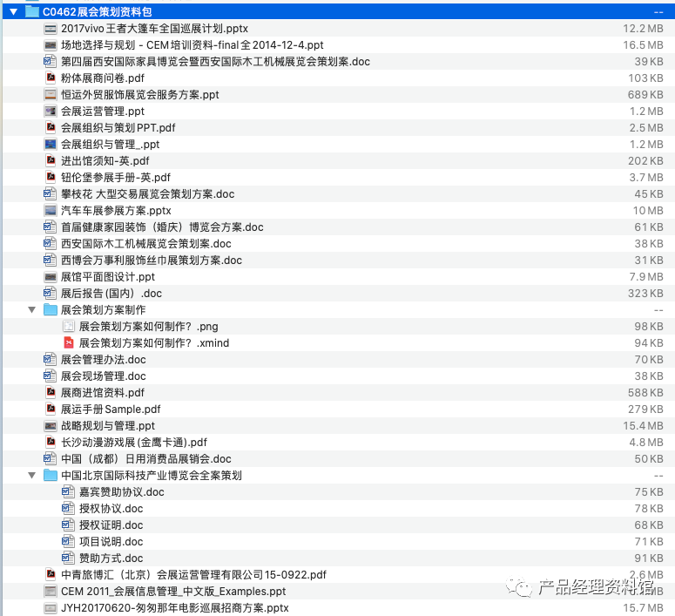The image size is (675, 616).
Task: Click the PDF icon of 长沙动漫游戏展(金鹰卡通).pdf
Action: point(51,443)
